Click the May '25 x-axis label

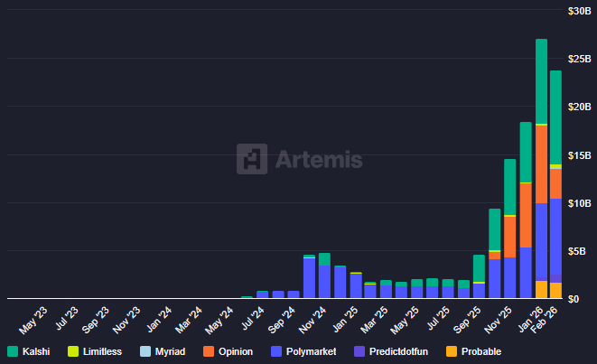point(406,321)
